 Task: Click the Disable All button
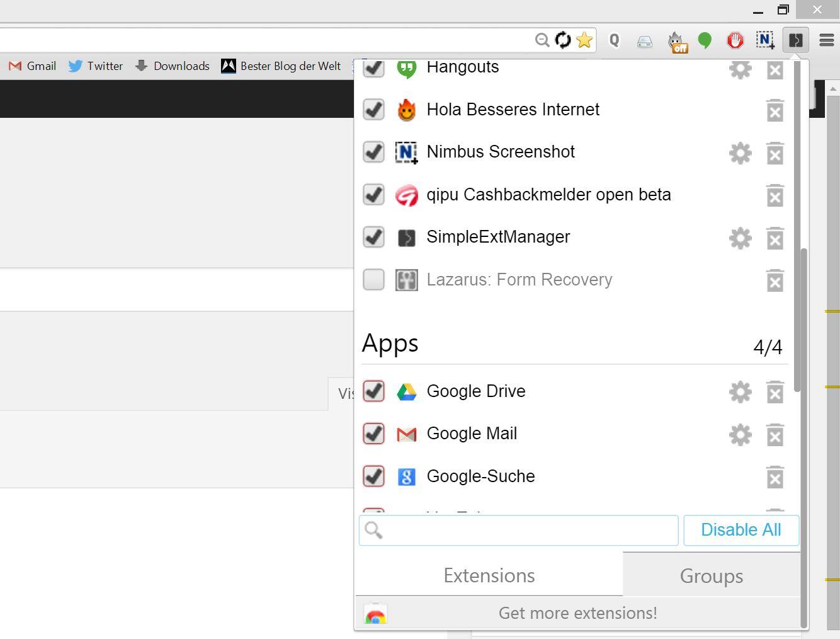[x=741, y=530]
